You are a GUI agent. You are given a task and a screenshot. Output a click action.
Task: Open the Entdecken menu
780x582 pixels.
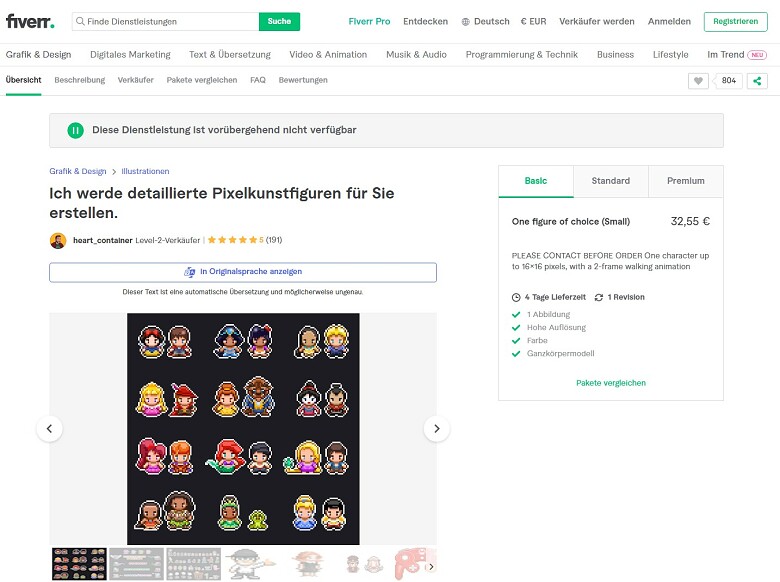(x=425, y=21)
